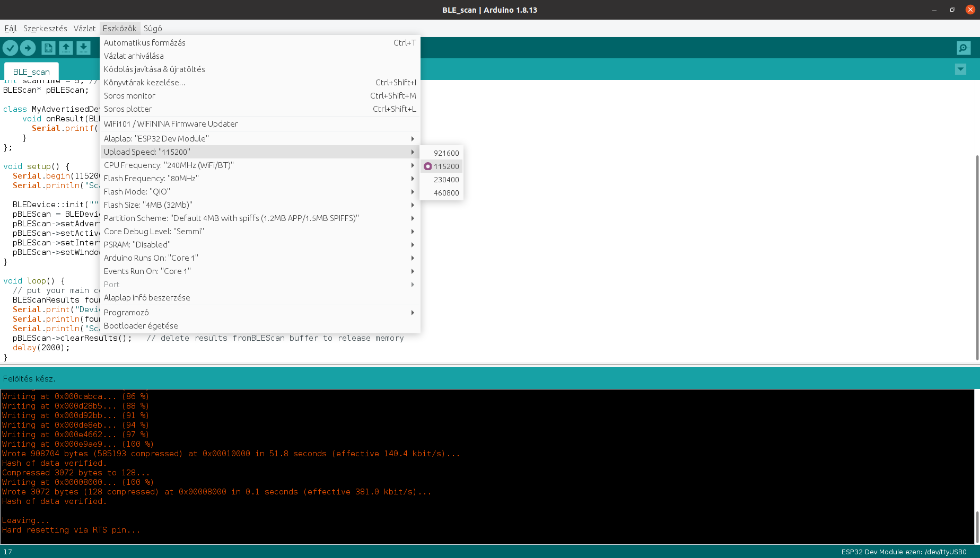Click the code editor vertical scrollbar
Viewport: 980px width, 558px height.
point(977,258)
